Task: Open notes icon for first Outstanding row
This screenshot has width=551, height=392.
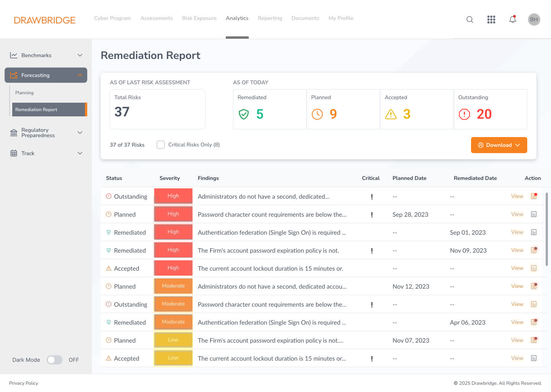Action: 534,196
